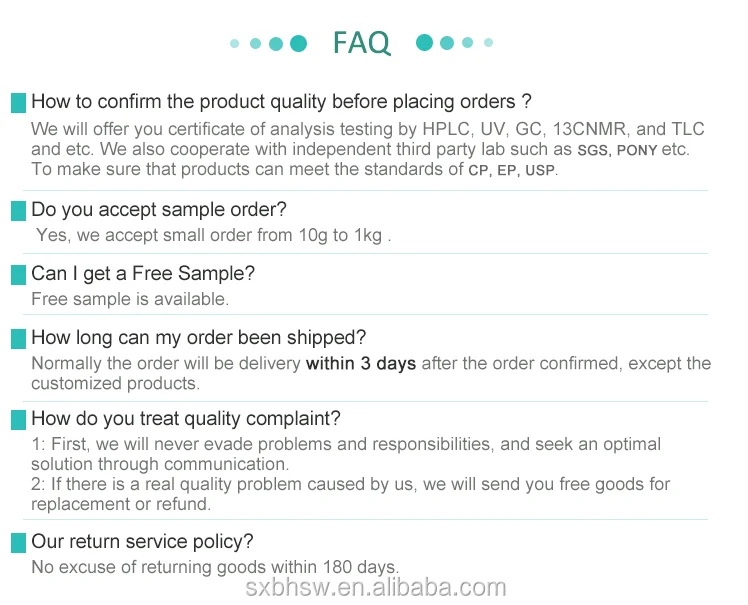Click the bold 'within 3 days' text
The image size is (748, 605).
(x=361, y=364)
